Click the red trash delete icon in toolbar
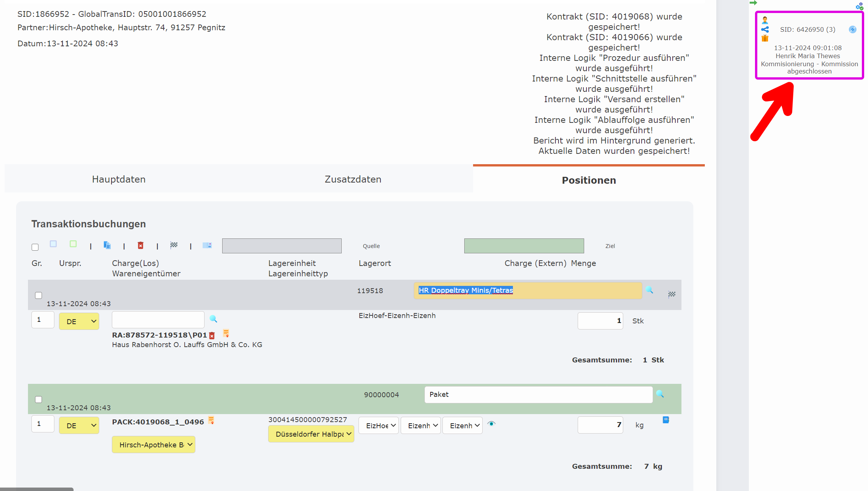Screen dimensions: 868x491 pos(141,245)
